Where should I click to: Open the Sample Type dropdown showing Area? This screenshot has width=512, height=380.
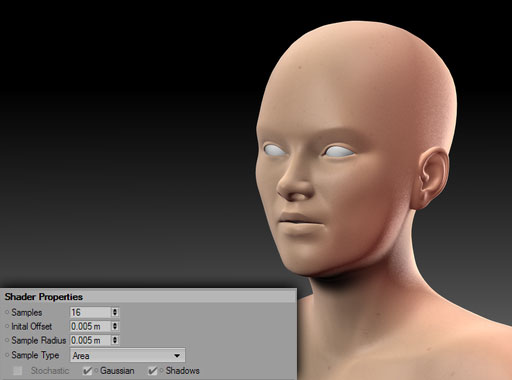[x=127, y=355]
